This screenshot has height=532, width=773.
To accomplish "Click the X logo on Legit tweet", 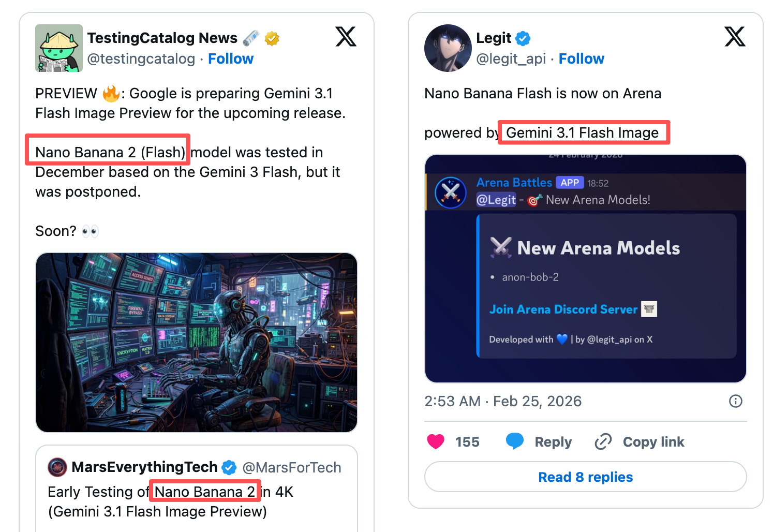I will pos(735,37).
